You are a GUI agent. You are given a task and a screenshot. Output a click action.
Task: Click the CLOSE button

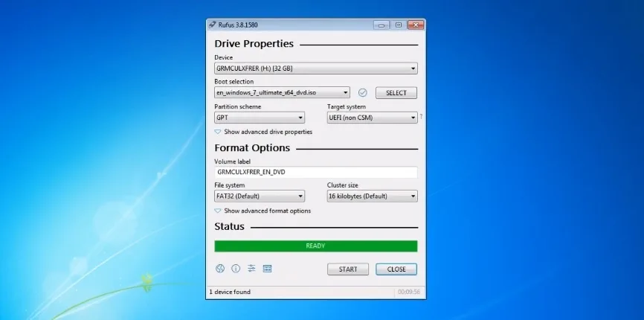(396, 269)
